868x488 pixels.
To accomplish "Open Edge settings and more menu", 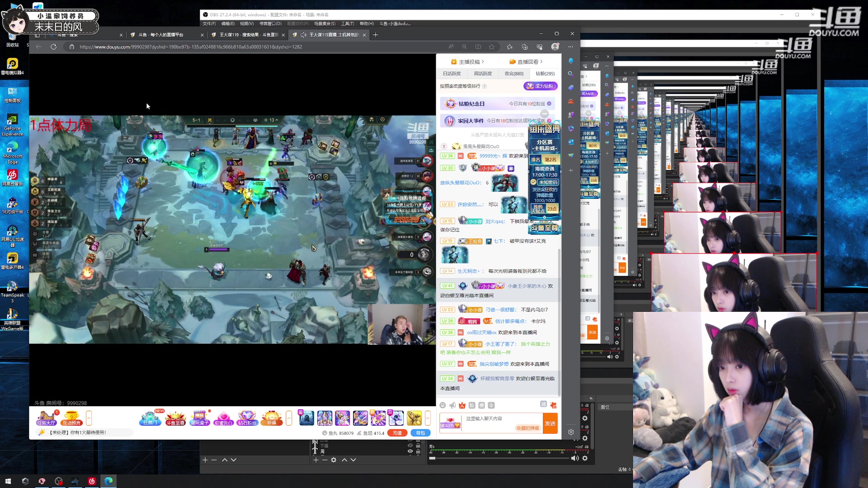I will [571, 47].
